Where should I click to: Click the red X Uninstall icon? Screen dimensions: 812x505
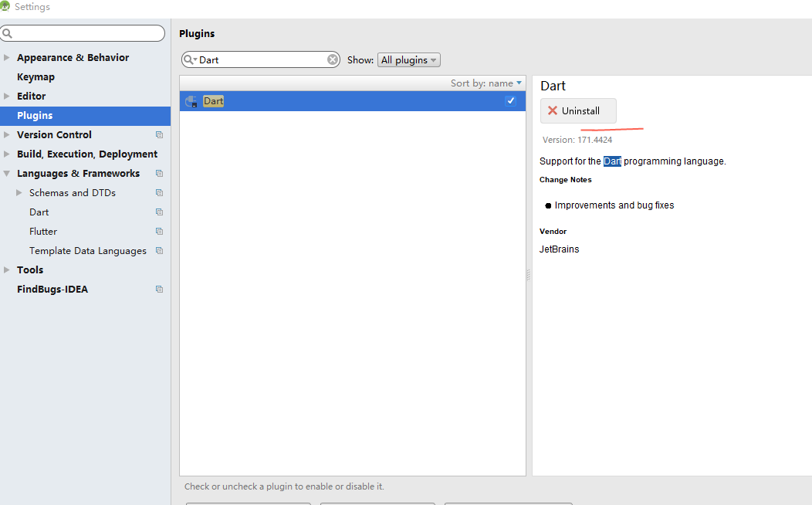tap(553, 111)
